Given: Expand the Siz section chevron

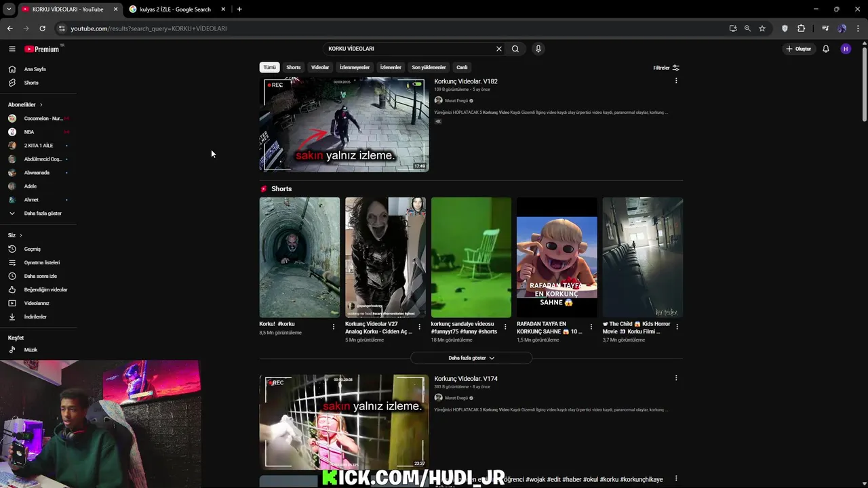Looking at the screenshot, I should click(x=20, y=235).
